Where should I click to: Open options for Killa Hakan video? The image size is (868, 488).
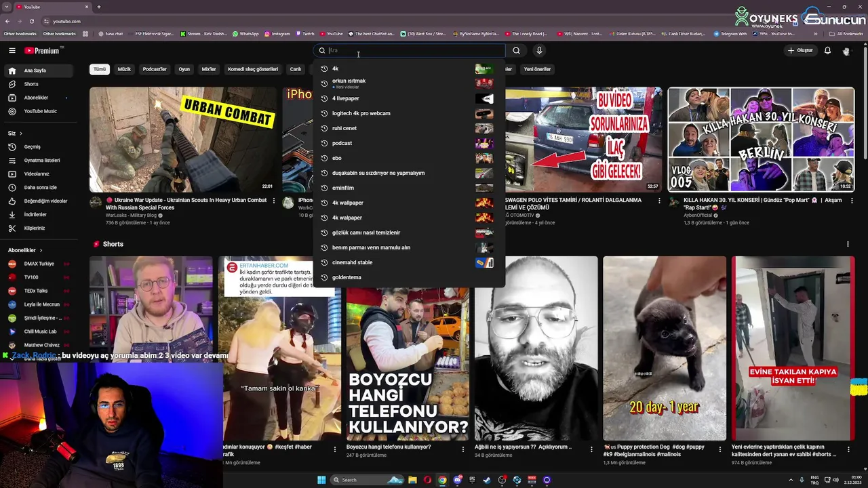[x=851, y=201]
